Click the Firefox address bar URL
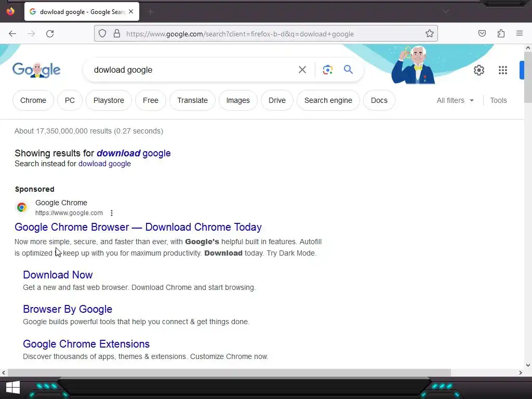 click(240, 34)
